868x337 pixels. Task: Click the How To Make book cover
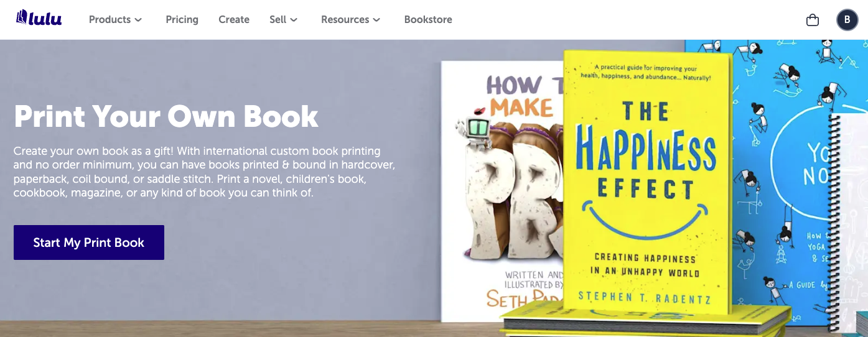point(503,192)
